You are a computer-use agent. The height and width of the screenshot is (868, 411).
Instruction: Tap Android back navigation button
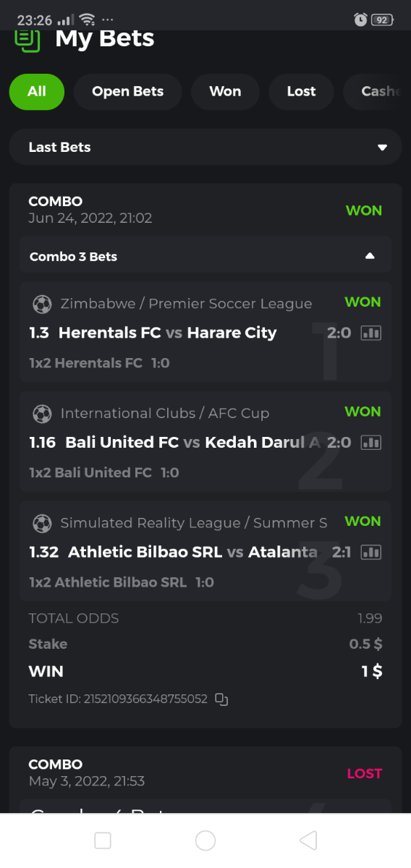[308, 840]
